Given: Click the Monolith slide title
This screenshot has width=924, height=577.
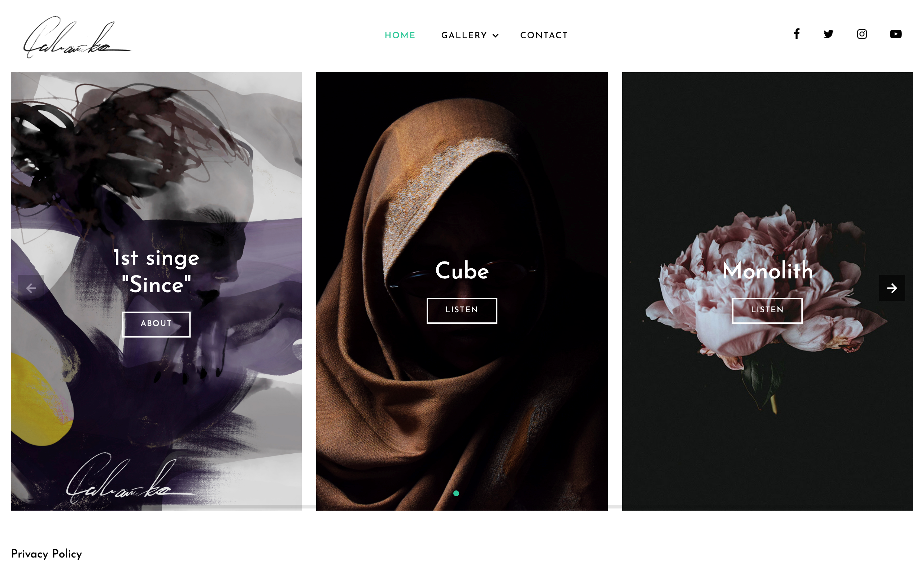Looking at the screenshot, I should pos(767,270).
